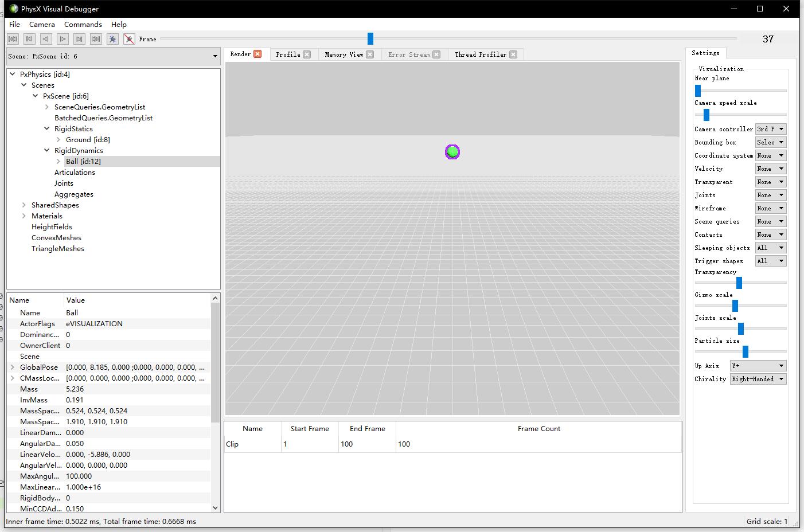The height and width of the screenshot is (532, 804).
Task: Play the clip forward
Action: 63,39
